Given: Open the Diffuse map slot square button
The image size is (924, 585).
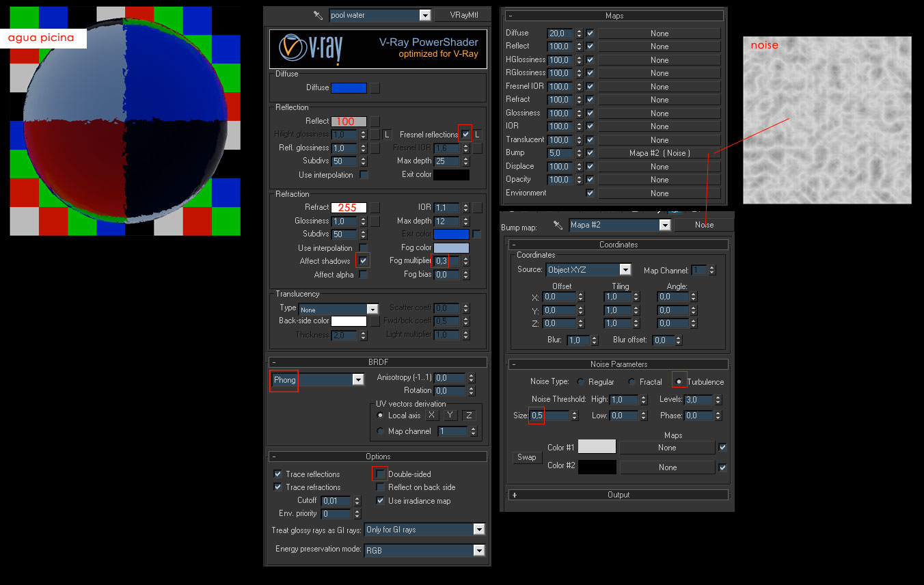Looking at the screenshot, I should pos(375,88).
